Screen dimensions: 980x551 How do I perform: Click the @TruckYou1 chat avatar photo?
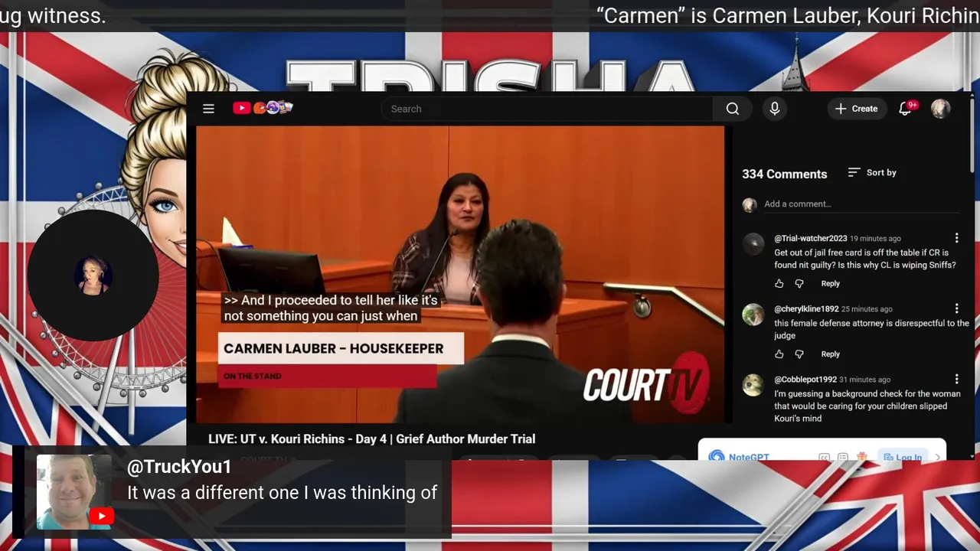pos(74,493)
